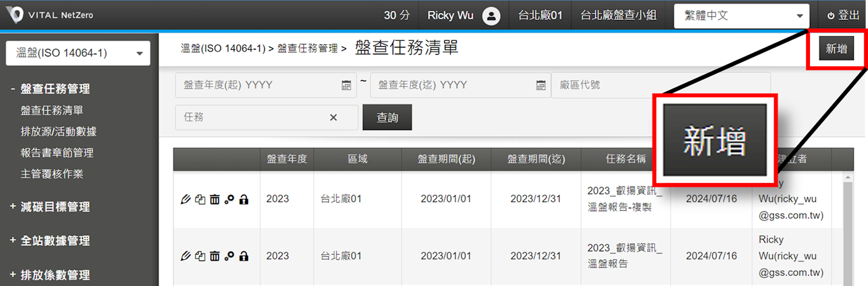
Task: Copy the 溫盤報告-複製 task in first row
Action: [200, 199]
